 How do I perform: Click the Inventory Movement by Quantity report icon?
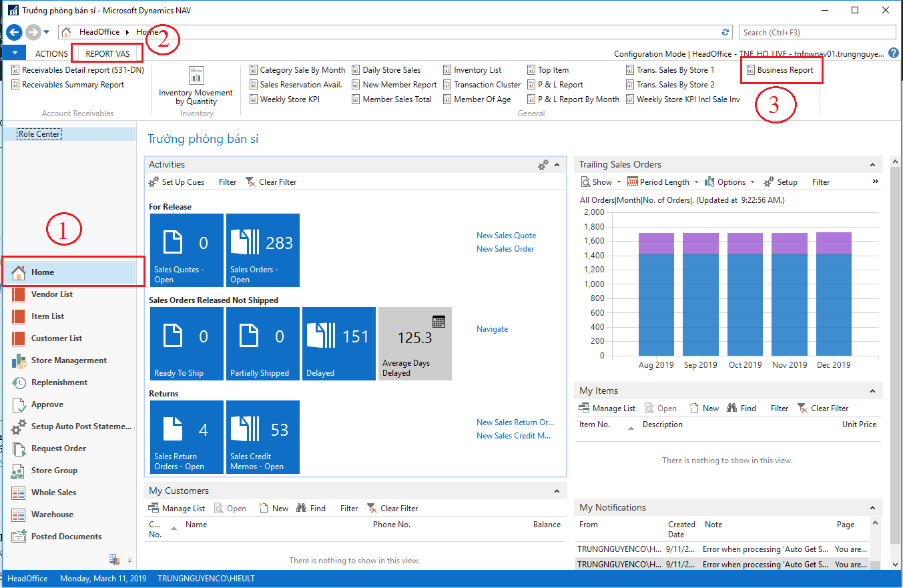click(x=196, y=75)
